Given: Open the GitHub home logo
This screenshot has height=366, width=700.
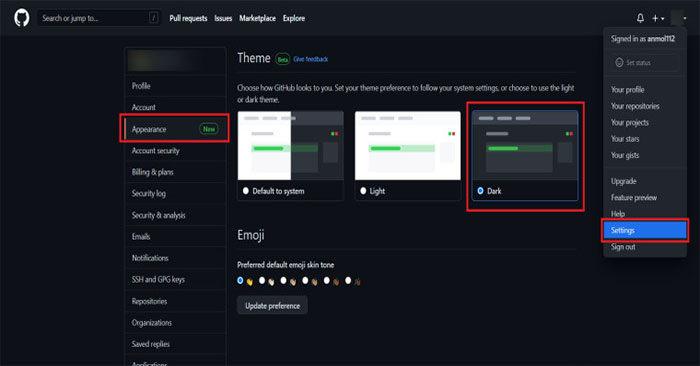Looking at the screenshot, I should point(21,18).
